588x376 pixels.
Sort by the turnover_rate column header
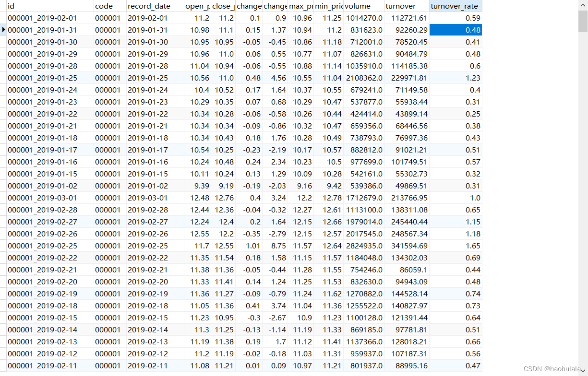pyautogui.click(x=455, y=6)
